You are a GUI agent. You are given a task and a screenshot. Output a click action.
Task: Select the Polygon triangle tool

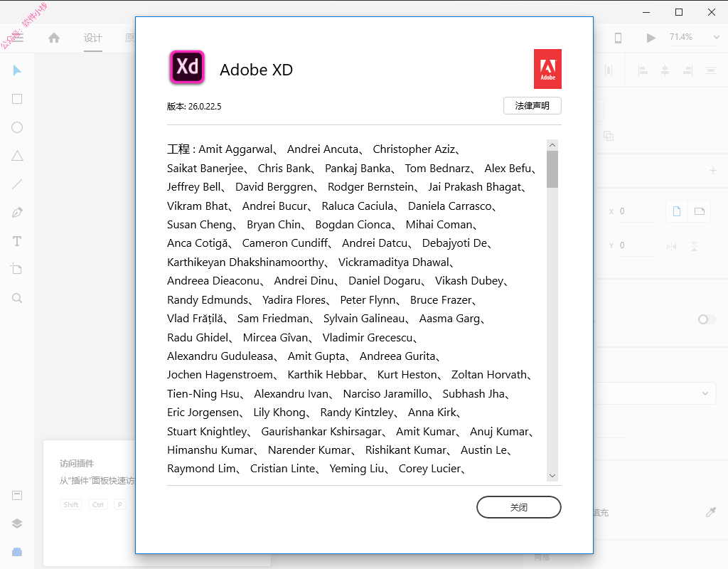coord(17,156)
